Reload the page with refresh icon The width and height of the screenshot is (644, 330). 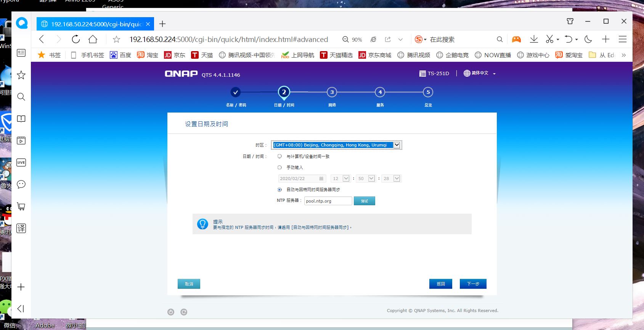click(75, 39)
